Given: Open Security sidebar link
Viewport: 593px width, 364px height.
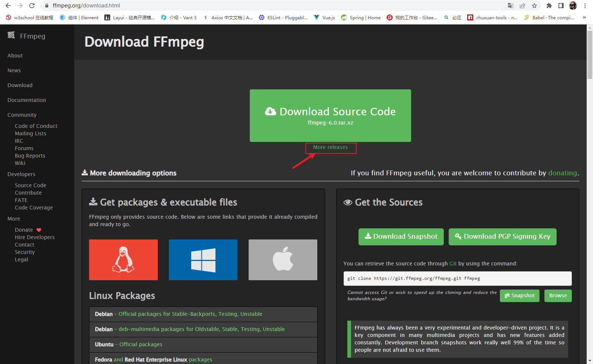Looking at the screenshot, I should pos(25,252).
